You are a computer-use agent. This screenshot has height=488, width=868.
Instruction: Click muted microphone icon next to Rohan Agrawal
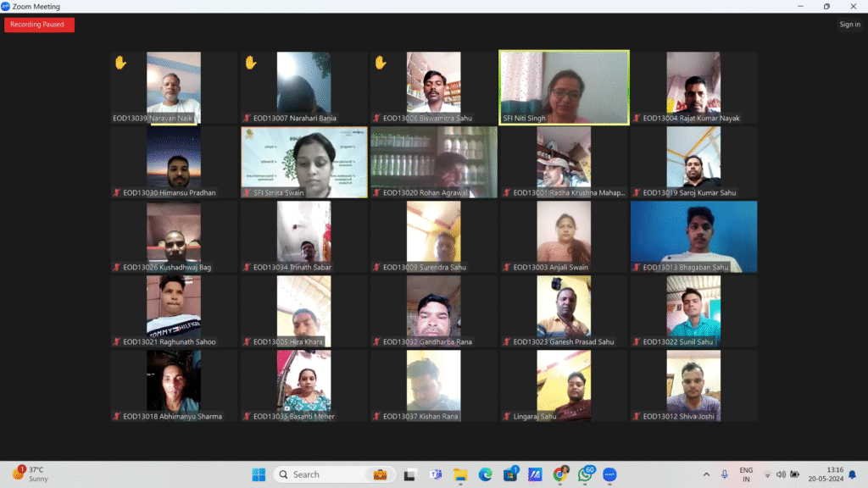(x=377, y=193)
